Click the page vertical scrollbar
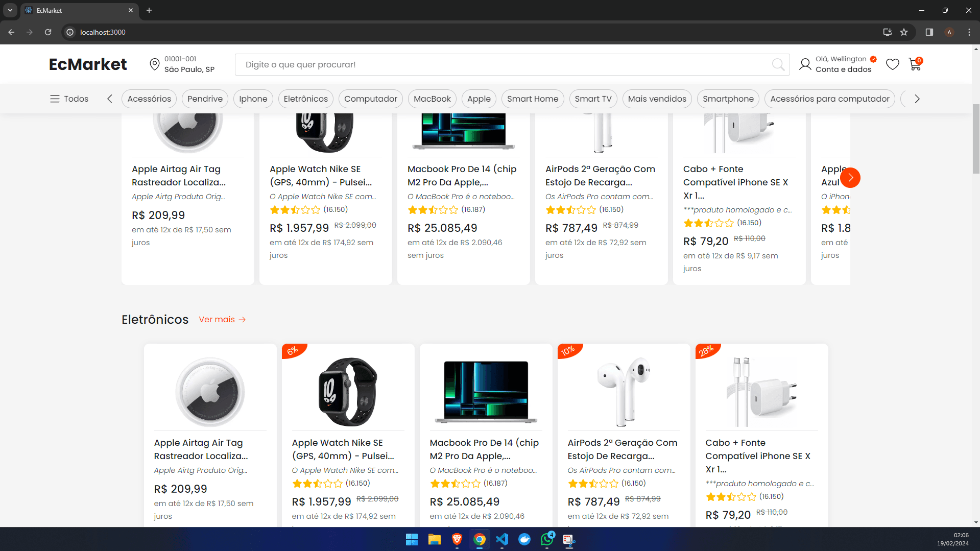Image resolution: width=980 pixels, height=551 pixels. (976, 138)
